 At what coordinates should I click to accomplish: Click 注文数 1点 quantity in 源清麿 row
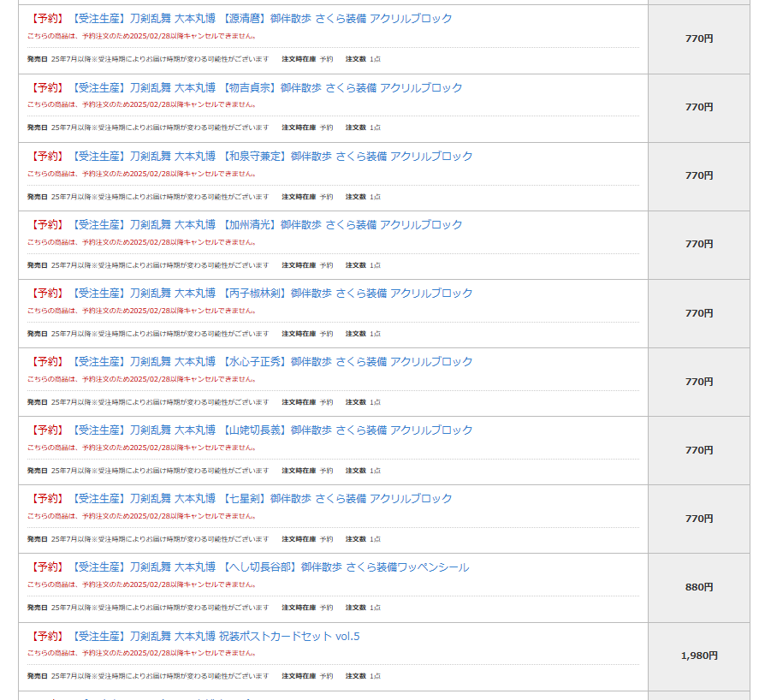(363, 59)
